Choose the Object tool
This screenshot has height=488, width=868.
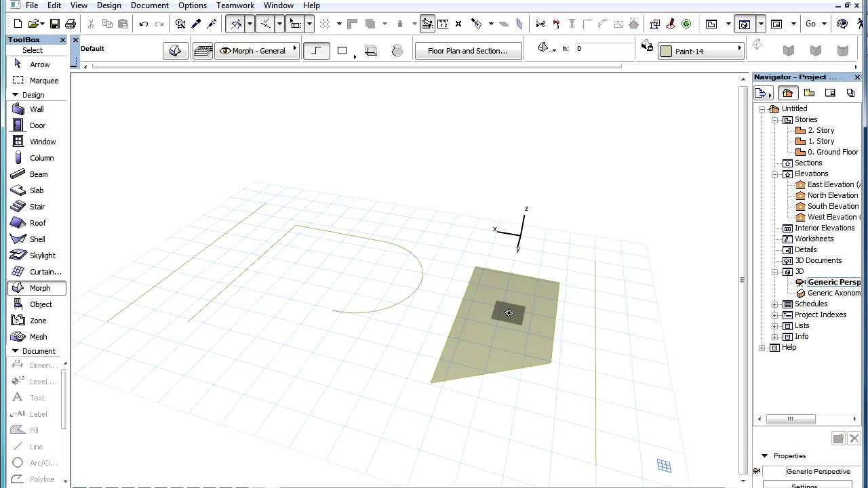coord(37,304)
